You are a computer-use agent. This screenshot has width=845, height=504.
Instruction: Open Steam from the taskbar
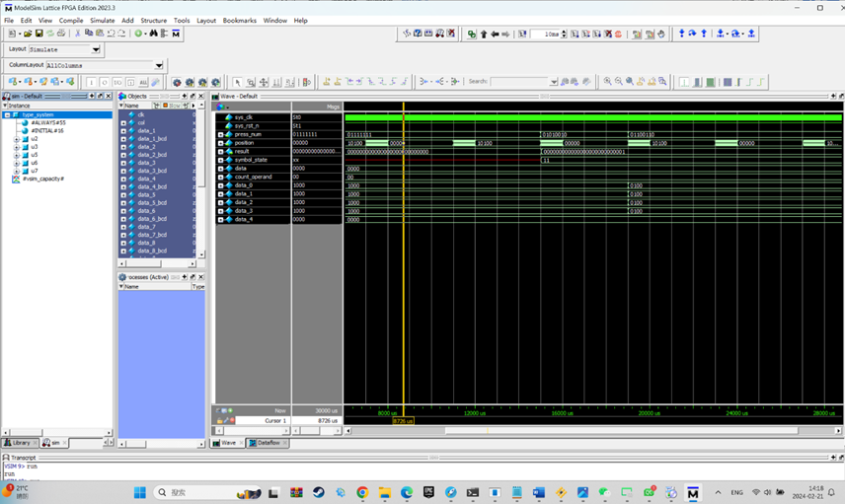319,492
